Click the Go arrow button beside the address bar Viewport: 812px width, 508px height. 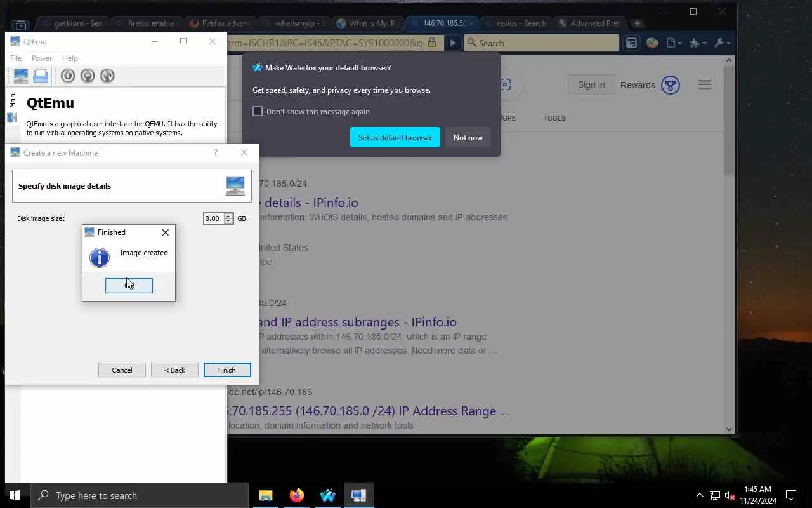click(453, 43)
